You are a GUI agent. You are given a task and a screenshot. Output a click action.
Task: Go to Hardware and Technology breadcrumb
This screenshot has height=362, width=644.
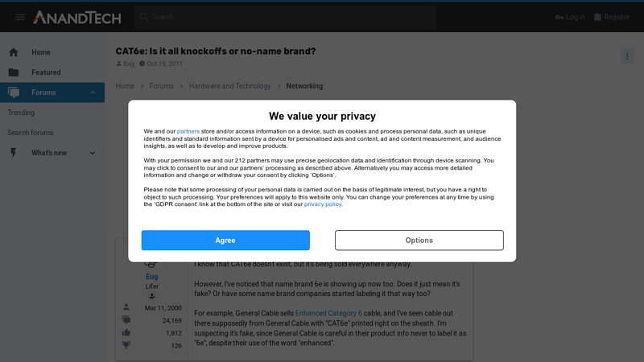230,86
